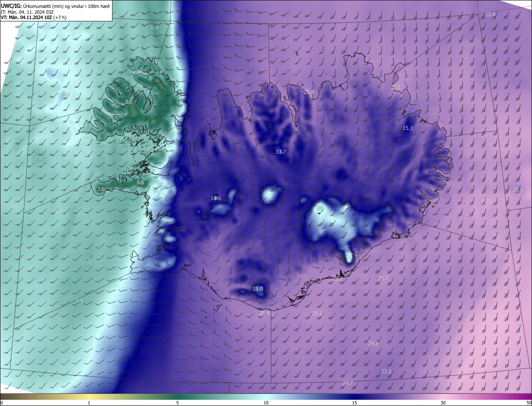Click the 1 tick on color scale

pos(89,403)
